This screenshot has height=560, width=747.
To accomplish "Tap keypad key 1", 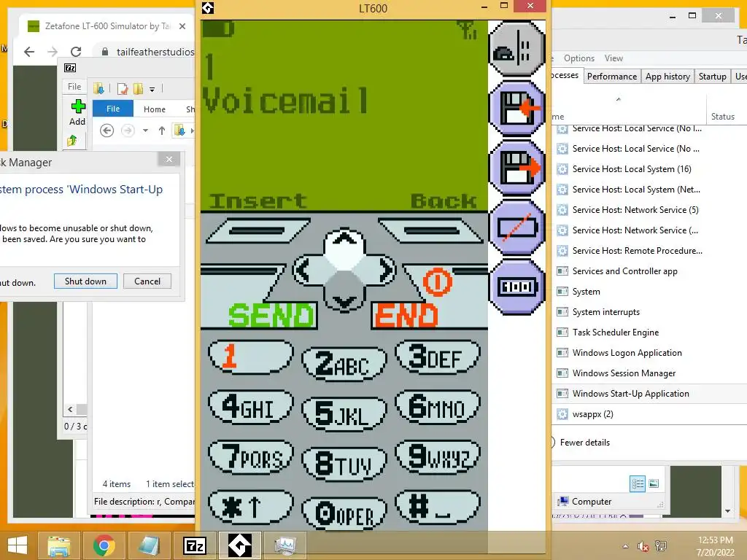I will (x=251, y=357).
